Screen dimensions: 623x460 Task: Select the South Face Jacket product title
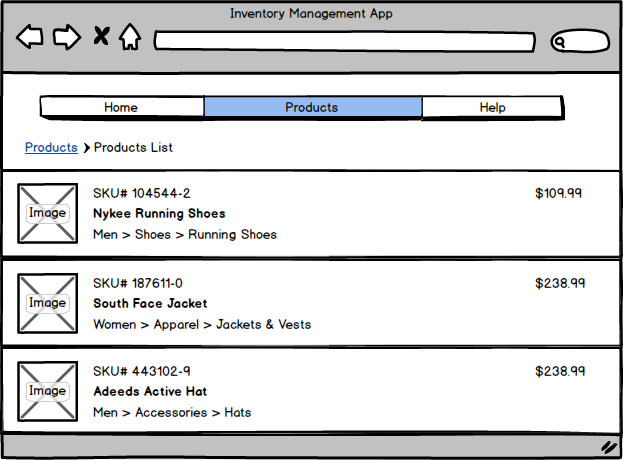150,303
